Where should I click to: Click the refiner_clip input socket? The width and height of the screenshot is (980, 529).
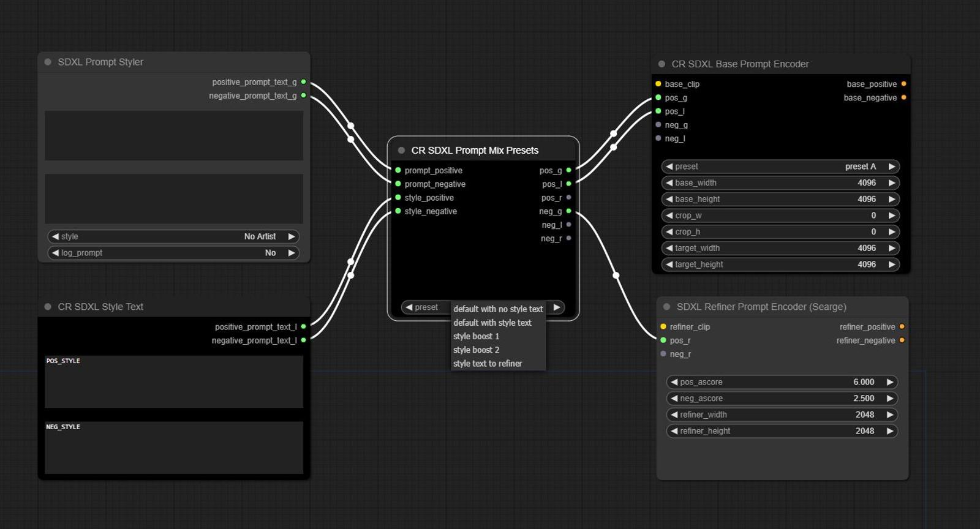point(663,327)
